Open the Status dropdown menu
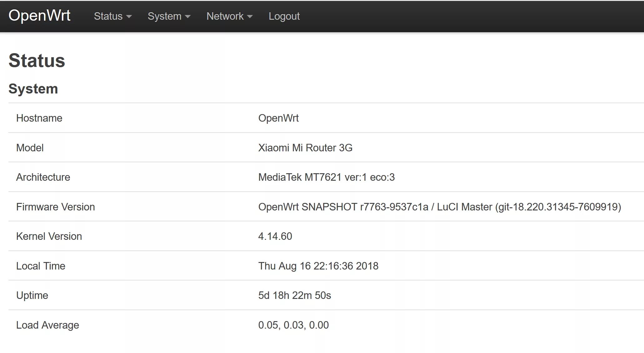 click(113, 16)
